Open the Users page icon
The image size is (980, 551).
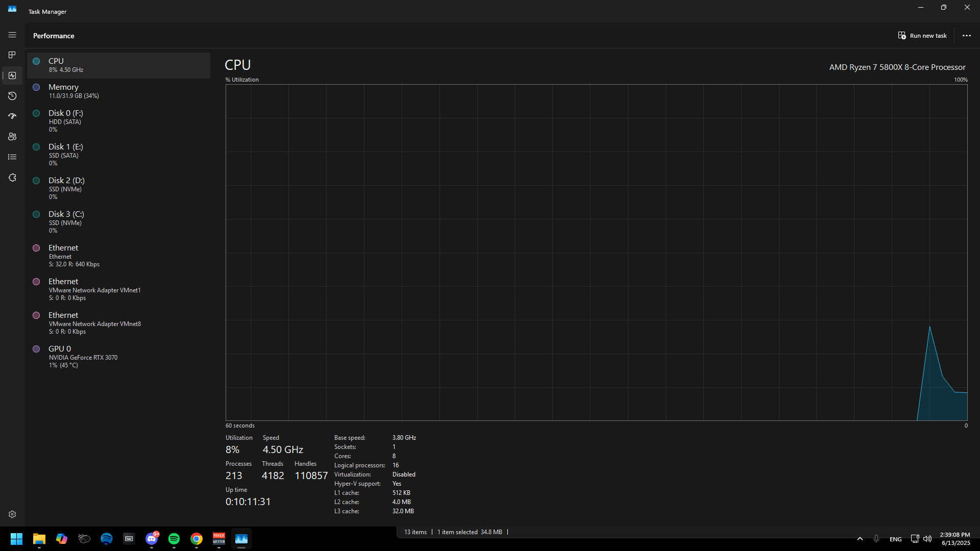12,137
